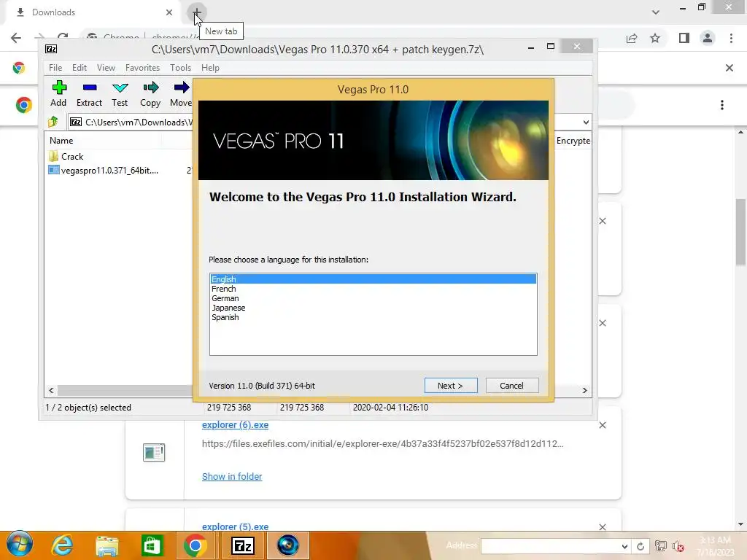Remove explorer (5).exe from downloads list
Image resolution: width=747 pixels, height=560 pixels.
pyautogui.click(x=603, y=527)
